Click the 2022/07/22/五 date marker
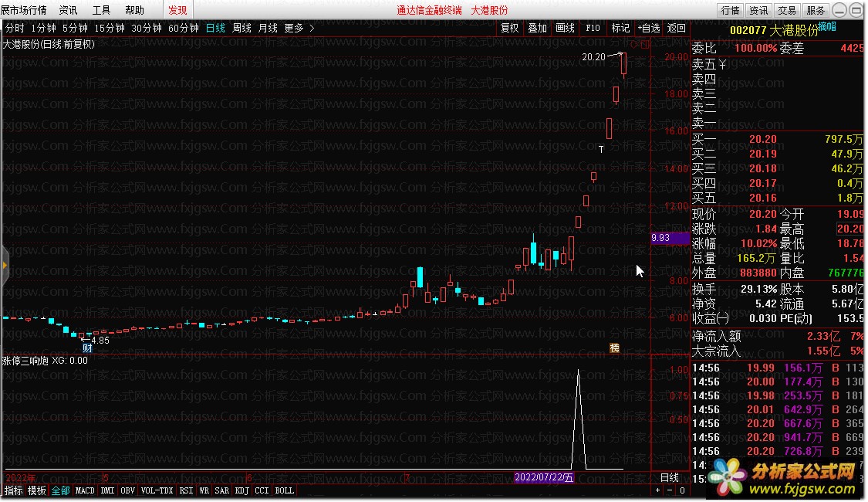This screenshot has width=868, height=502. [x=544, y=477]
